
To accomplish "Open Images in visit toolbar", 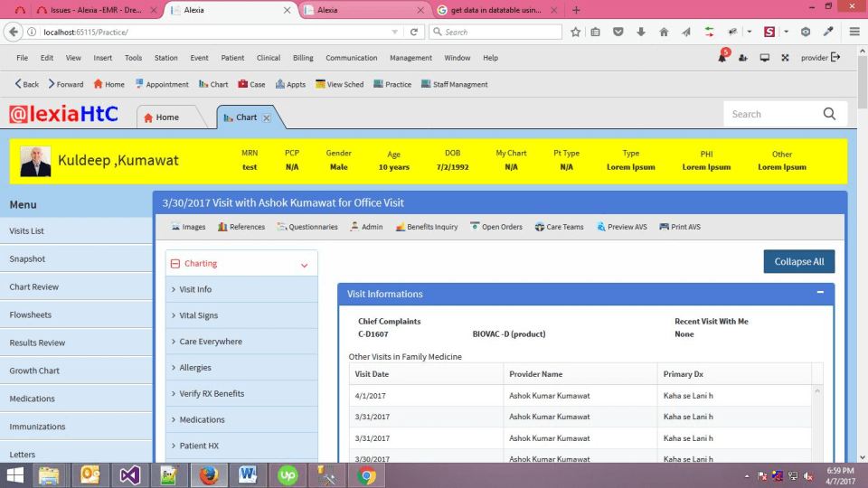I will 175,227.
